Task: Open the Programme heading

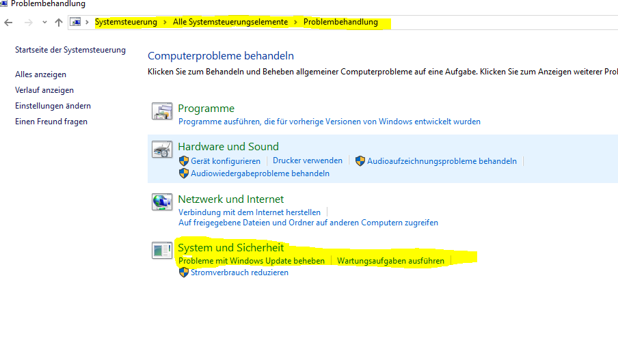Action: (x=206, y=109)
